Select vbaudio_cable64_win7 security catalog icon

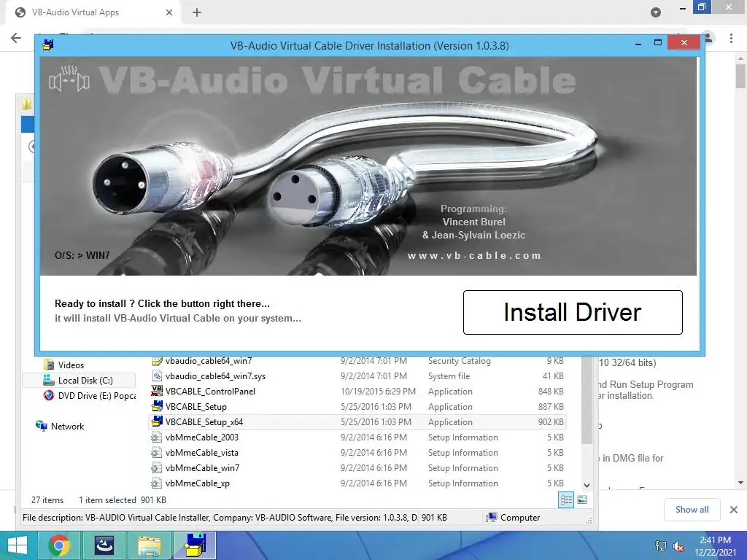pos(157,361)
